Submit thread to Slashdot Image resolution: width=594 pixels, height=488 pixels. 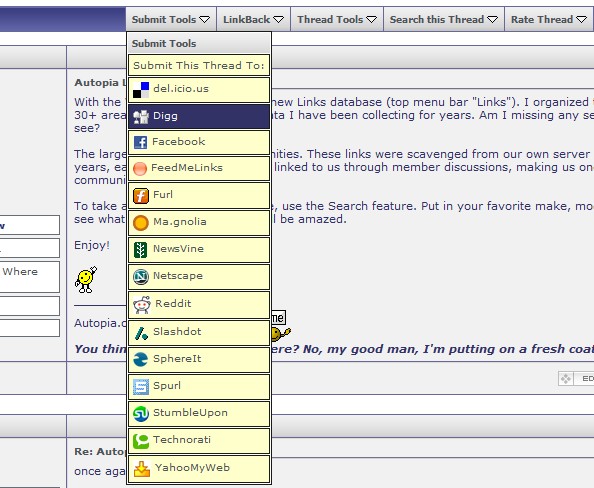pyautogui.click(x=199, y=333)
